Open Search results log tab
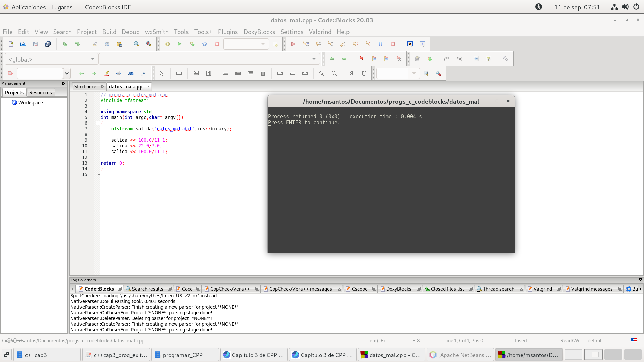This screenshot has width=644, height=362. pos(147,289)
